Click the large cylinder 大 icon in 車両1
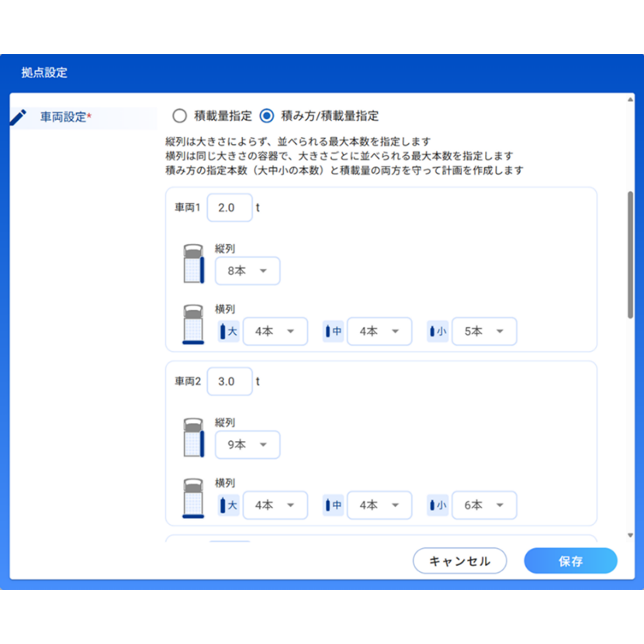 coord(228,331)
